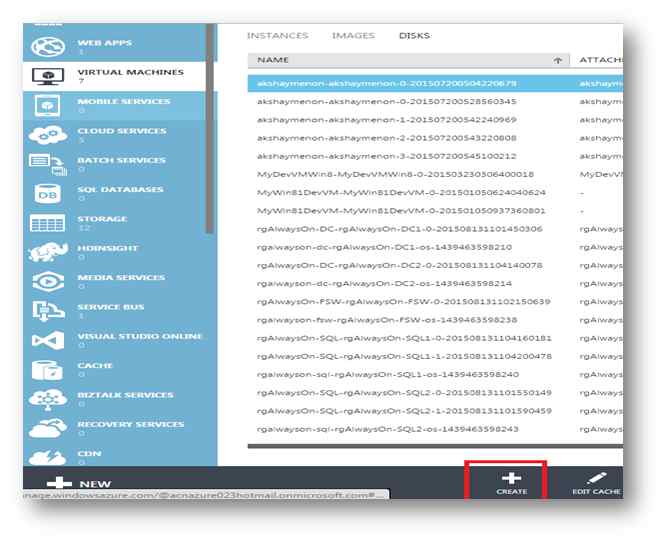The height and width of the screenshot is (542, 666).
Task: Click the BizTalk Services icon
Action: [x=48, y=399]
